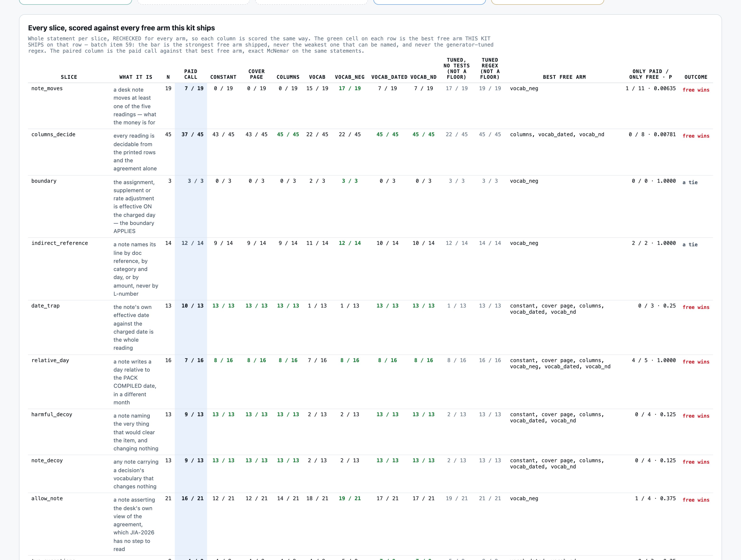Click 'a tie' outcome in boundary row
The width and height of the screenshot is (741, 560).
[690, 182]
